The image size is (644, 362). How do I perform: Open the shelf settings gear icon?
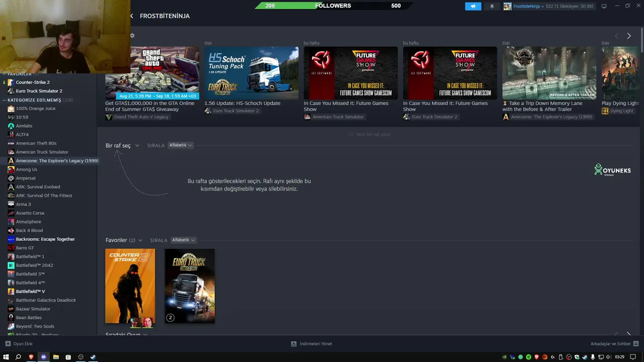(132, 36)
